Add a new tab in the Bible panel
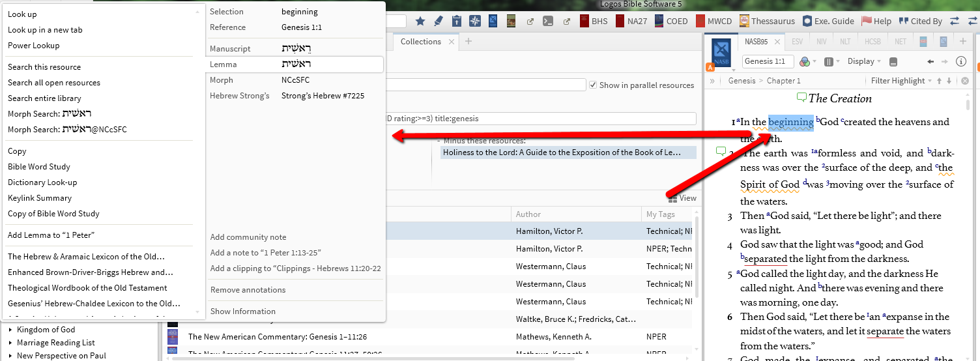Screen dimensions: 980x361 (x=963, y=41)
